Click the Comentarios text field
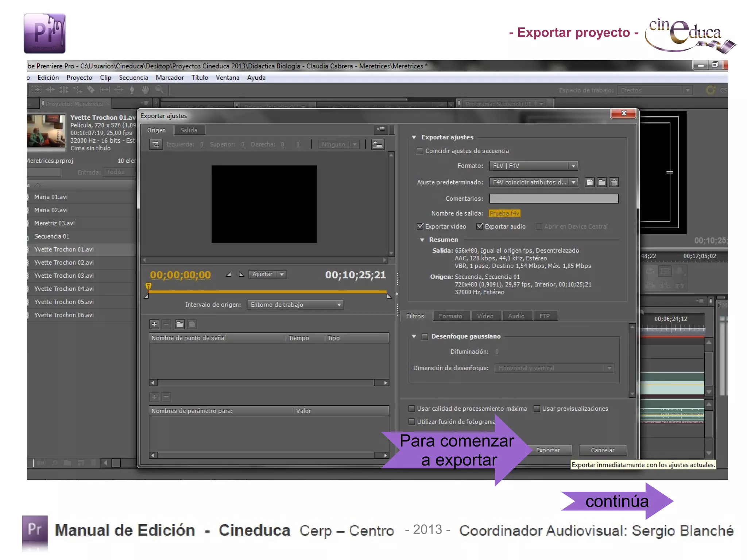 click(554, 198)
